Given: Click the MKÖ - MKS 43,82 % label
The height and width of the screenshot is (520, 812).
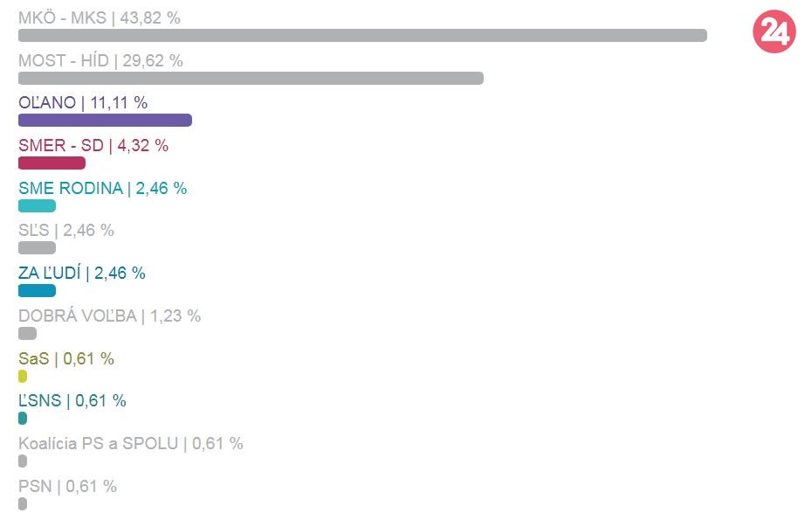Looking at the screenshot, I should [99, 17].
